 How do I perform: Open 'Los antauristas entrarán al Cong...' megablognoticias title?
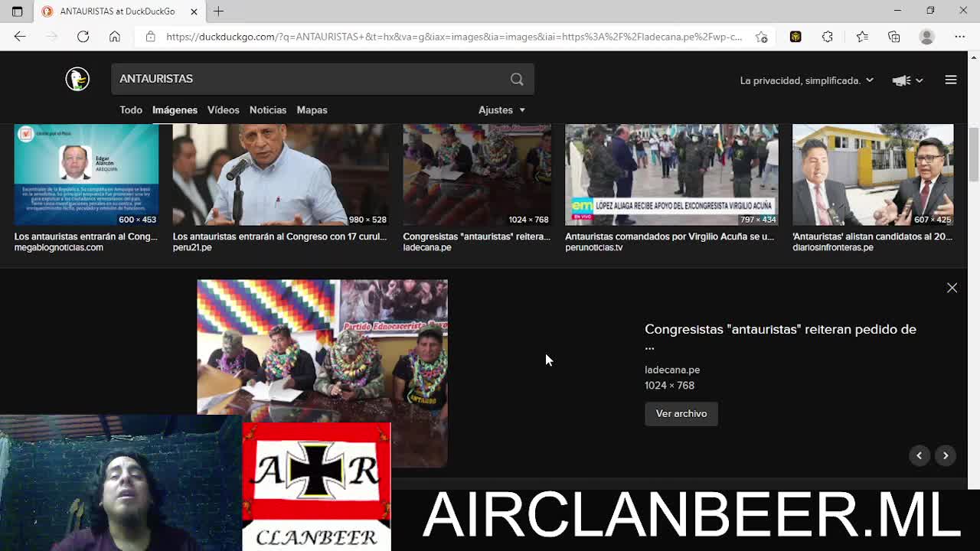tap(86, 236)
